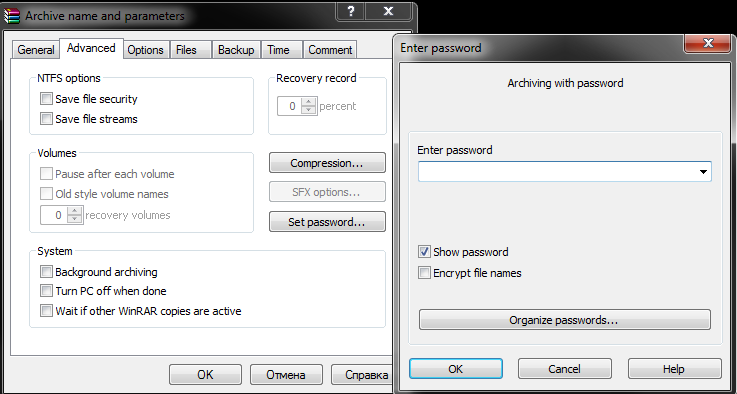This screenshot has width=737, height=394.
Task: Open Compression settings button
Action: click(x=327, y=163)
